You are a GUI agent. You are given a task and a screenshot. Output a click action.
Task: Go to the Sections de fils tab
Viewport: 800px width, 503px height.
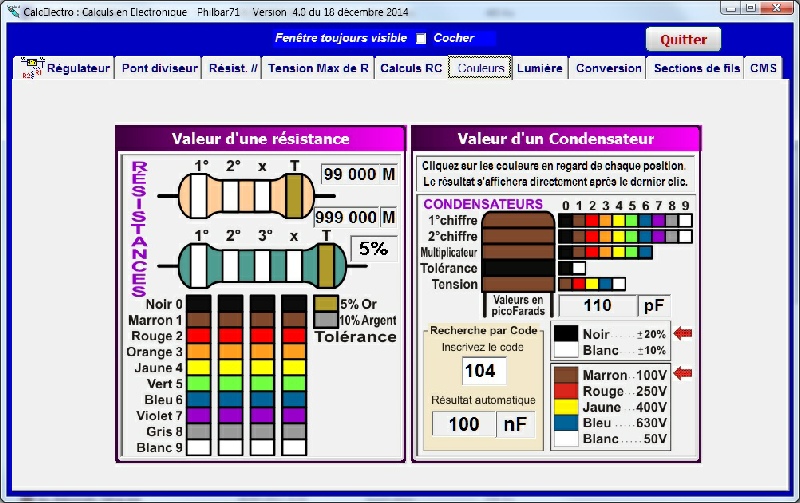coord(696,68)
